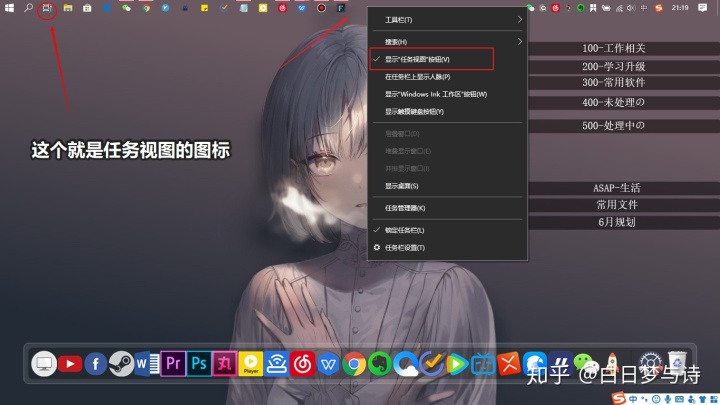Switch 中 input language indicator in tray
The height and width of the screenshot is (405, 720).
click(644, 8)
